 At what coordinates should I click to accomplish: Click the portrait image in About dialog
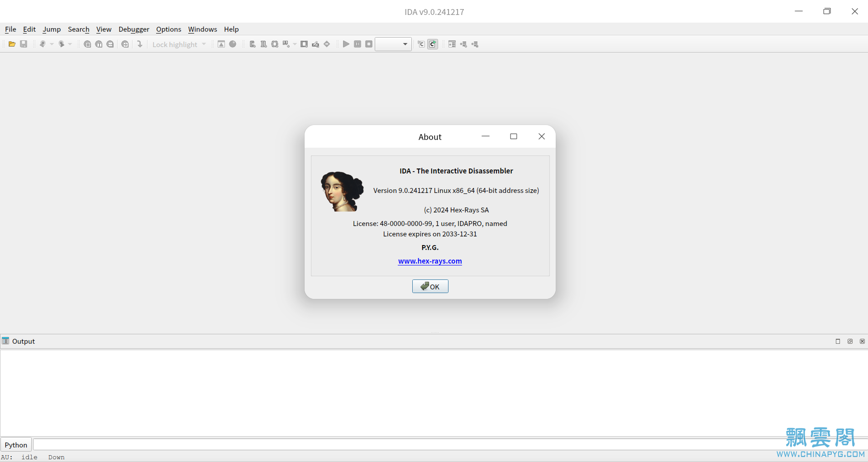click(342, 191)
